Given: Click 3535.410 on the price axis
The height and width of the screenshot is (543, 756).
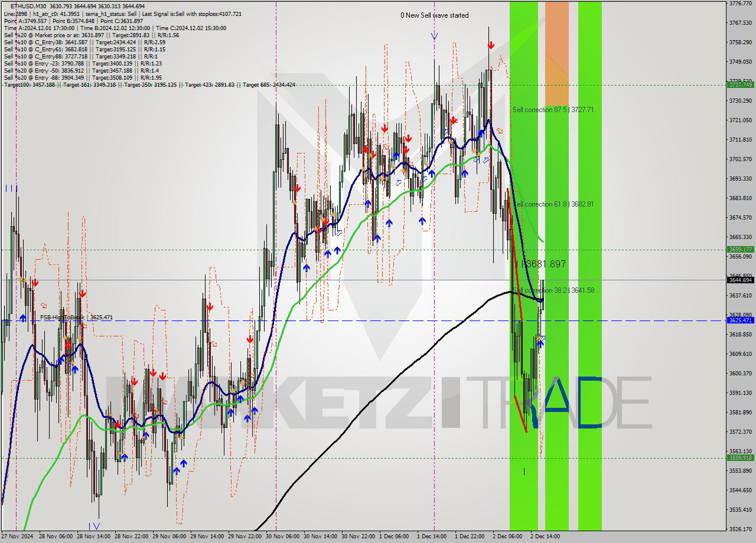Looking at the screenshot, I should coord(741,509).
